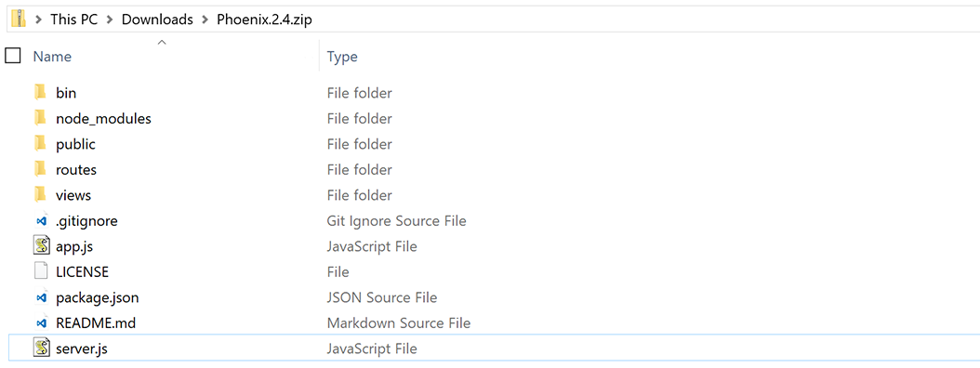Expand the chevron after This PC

tap(110, 20)
